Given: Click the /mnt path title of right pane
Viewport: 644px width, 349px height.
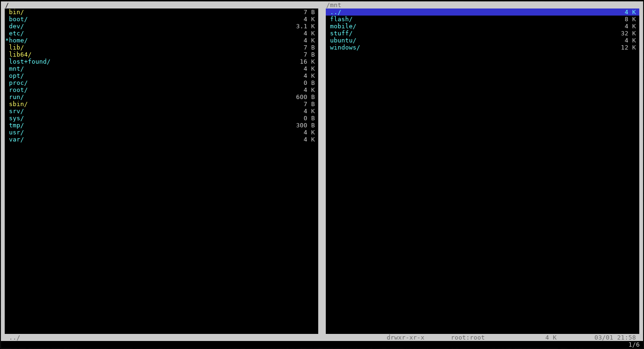Looking at the screenshot, I should click(334, 5).
